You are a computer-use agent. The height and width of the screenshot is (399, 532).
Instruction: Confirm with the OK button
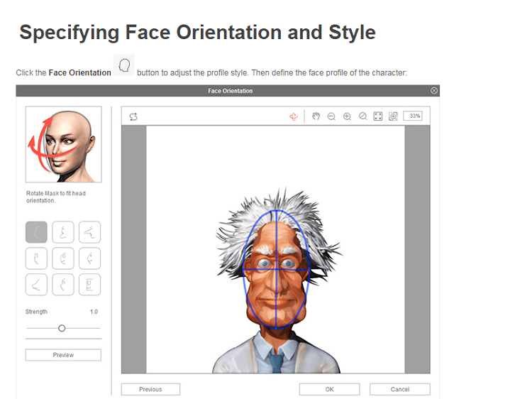click(329, 389)
